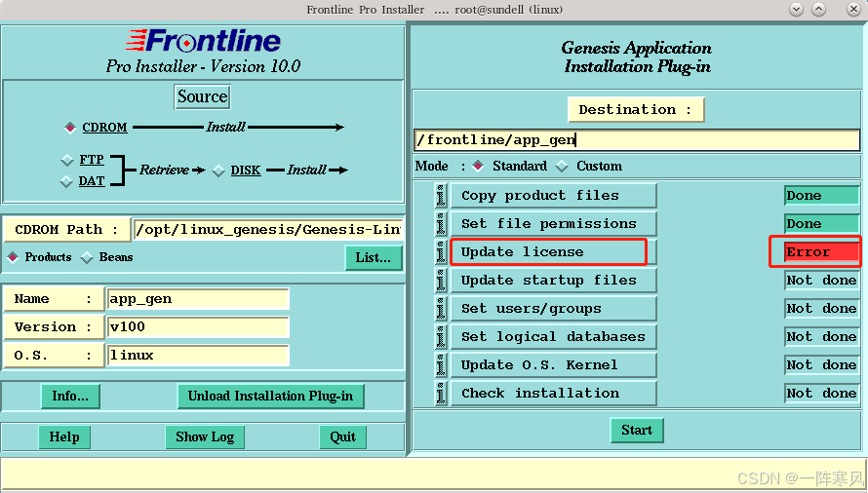Show Log of the installer
868x493 pixels.
click(205, 437)
